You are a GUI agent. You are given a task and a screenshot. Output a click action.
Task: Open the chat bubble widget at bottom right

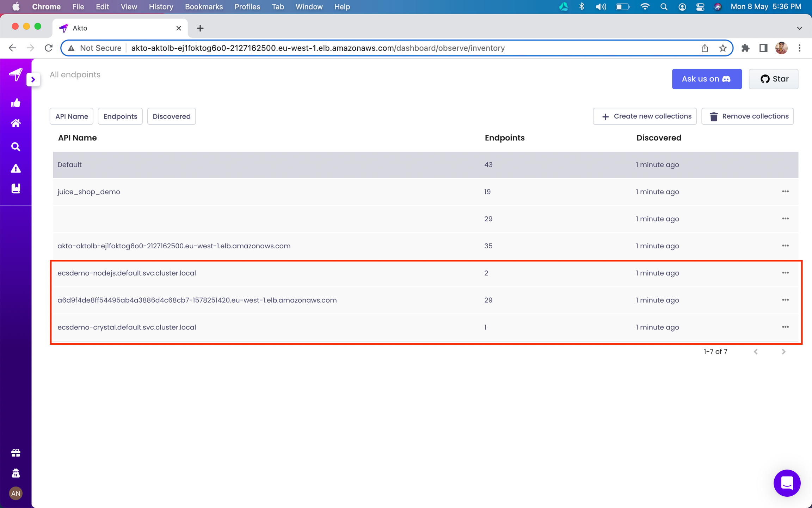point(787,483)
